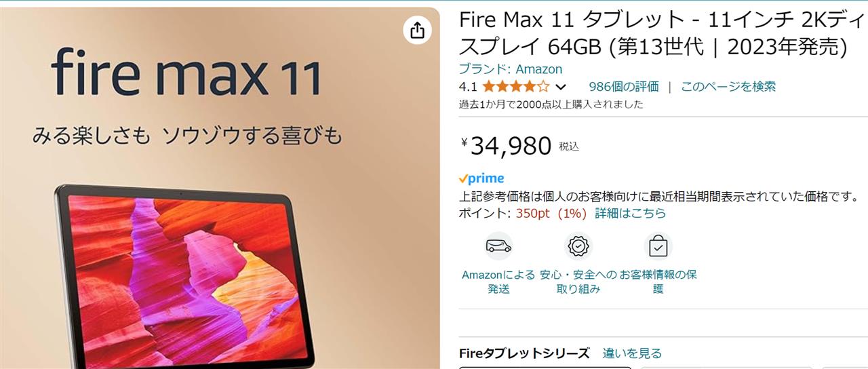
Task: Click the Fire Max 11 product title
Action: (x=653, y=33)
